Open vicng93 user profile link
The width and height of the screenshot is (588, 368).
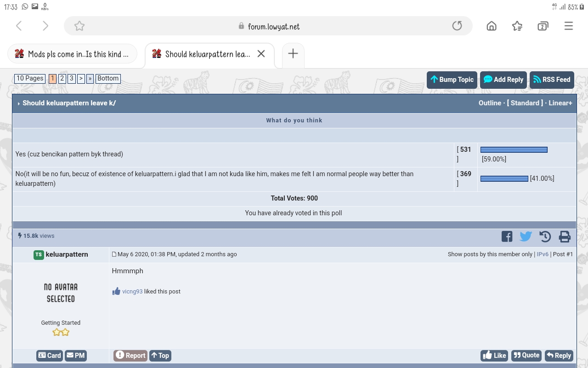tap(132, 292)
